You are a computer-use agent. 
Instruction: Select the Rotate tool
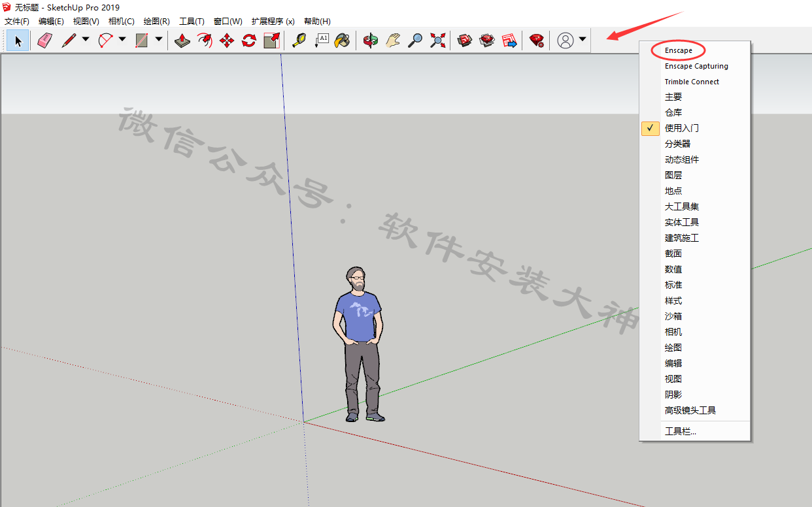point(249,41)
